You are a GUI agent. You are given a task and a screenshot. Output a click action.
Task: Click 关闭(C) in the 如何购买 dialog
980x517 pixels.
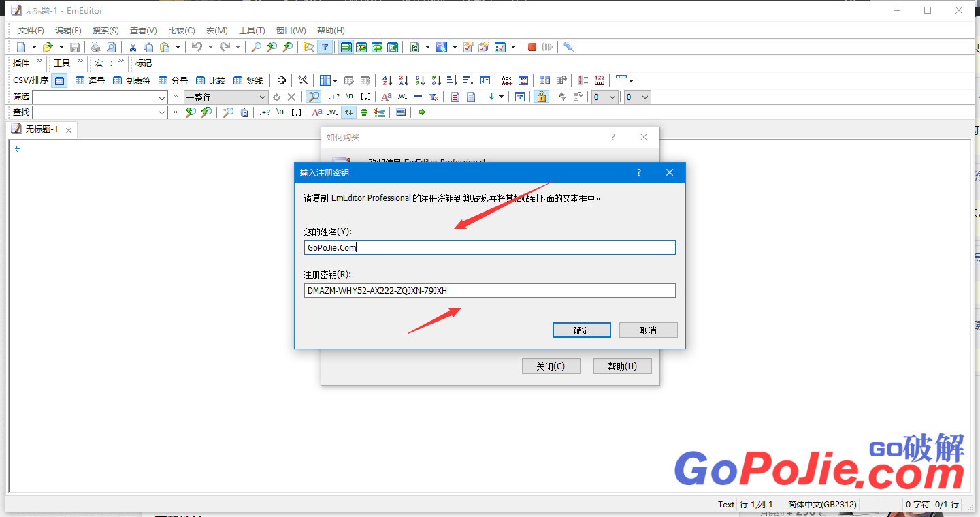(x=551, y=366)
